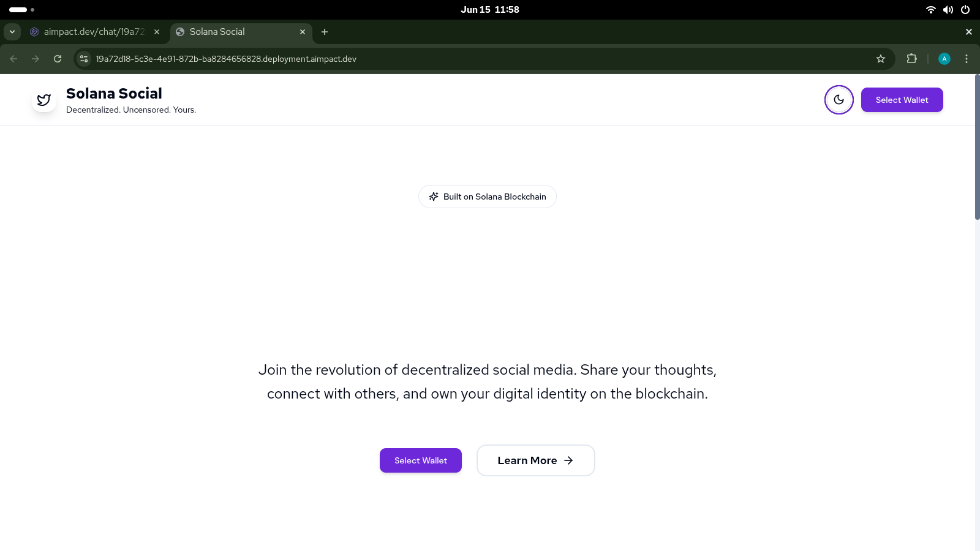This screenshot has height=551, width=980.
Task: Open the power menu icon
Action: coord(965,10)
